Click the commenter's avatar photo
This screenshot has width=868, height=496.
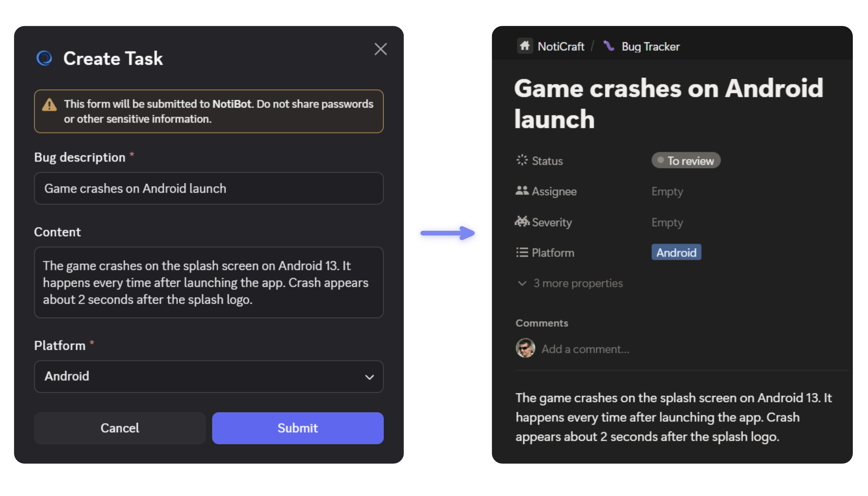pyautogui.click(x=525, y=348)
